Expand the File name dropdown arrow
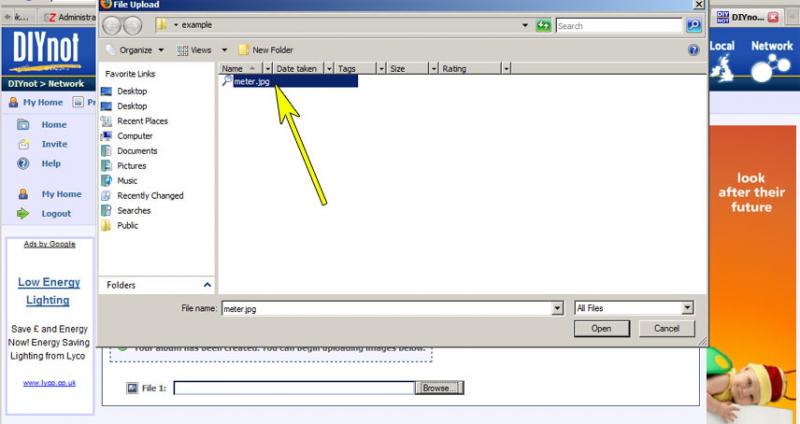Screen dimensions: 800x424 coord(557,309)
